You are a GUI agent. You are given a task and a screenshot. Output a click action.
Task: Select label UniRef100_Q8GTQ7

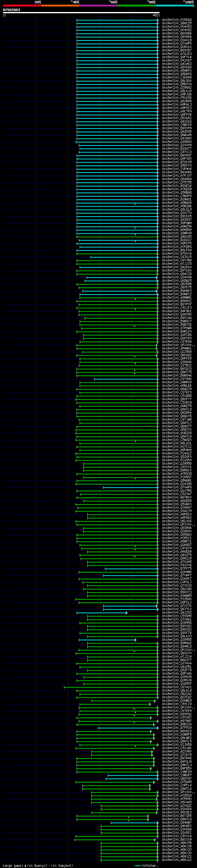click(176, 779)
